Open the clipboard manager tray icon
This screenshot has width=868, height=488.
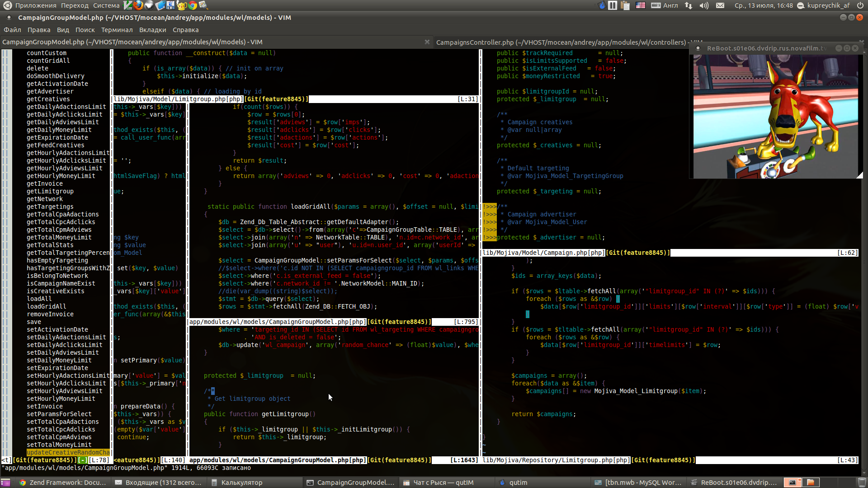pyautogui.click(x=626, y=5)
